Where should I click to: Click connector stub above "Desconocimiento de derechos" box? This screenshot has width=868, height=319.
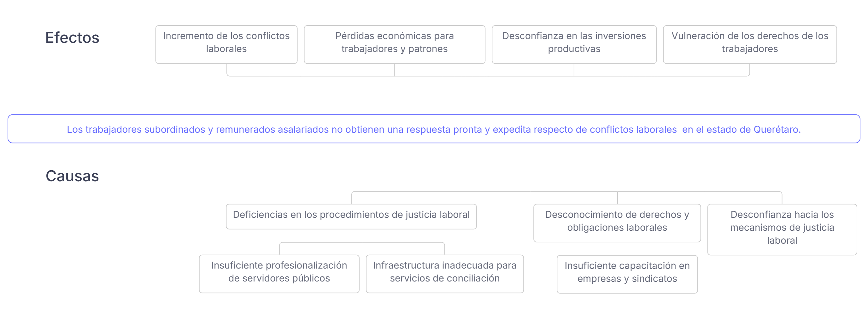click(617, 198)
